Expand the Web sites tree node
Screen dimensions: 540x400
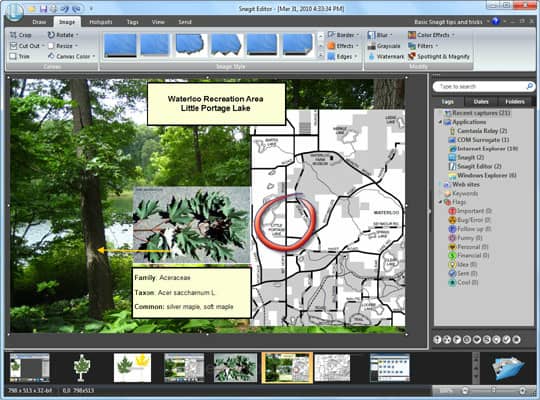click(x=440, y=184)
